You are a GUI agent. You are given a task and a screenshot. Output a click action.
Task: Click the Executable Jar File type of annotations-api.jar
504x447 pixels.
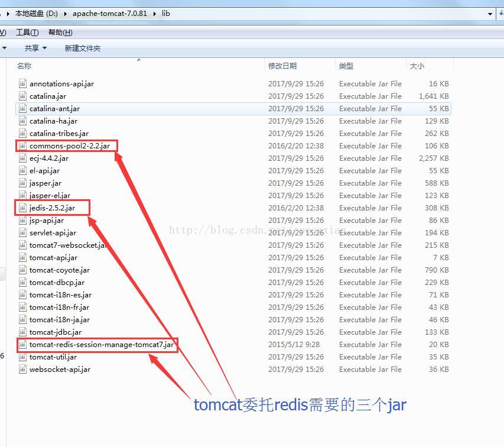(370, 83)
